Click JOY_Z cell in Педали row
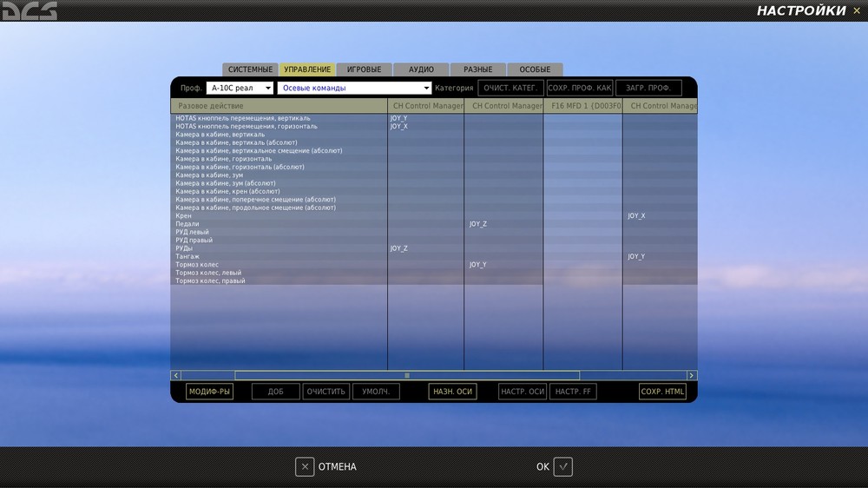The width and height of the screenshot is (868, 488). click(x=503, y=224)
